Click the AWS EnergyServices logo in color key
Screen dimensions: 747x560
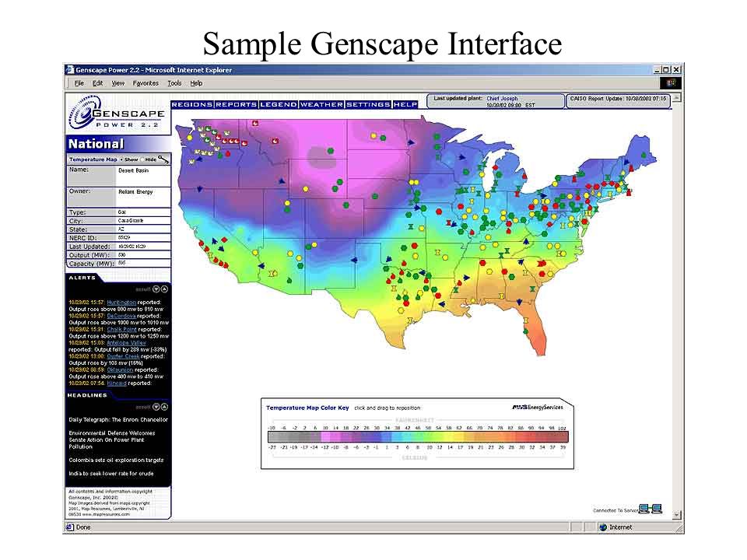[x=538, y=407]
